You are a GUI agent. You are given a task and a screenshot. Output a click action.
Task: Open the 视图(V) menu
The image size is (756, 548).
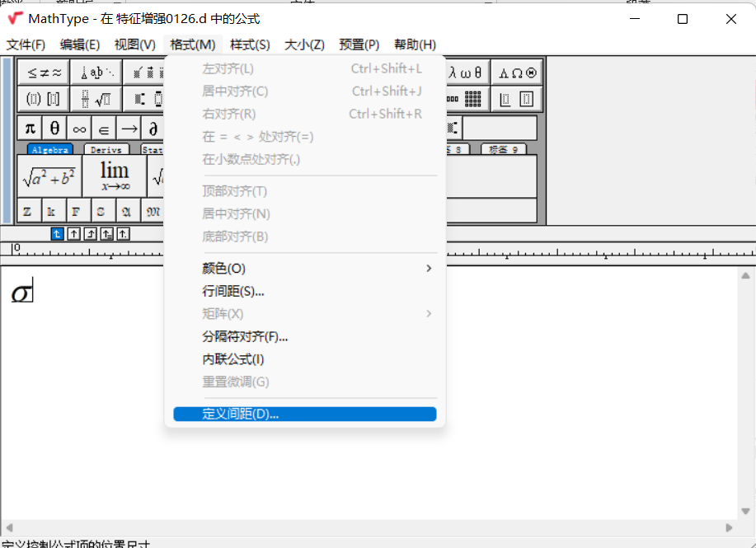135,44
